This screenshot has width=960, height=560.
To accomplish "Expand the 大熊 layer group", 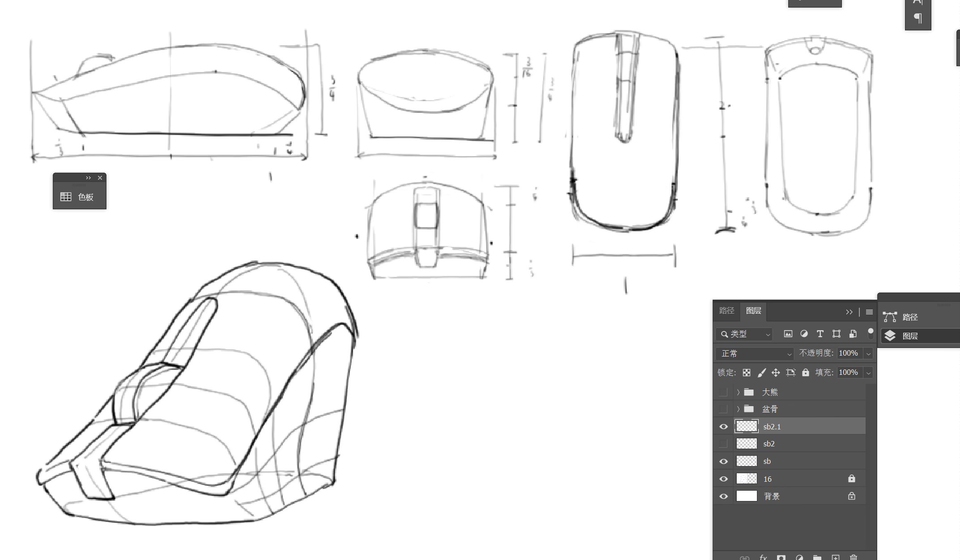I will click(x=738, y=392).
